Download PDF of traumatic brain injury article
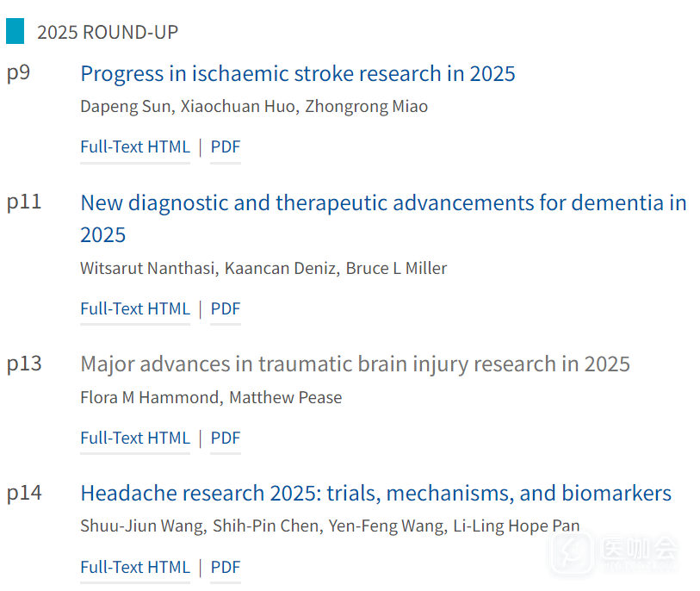 (226, 438)
